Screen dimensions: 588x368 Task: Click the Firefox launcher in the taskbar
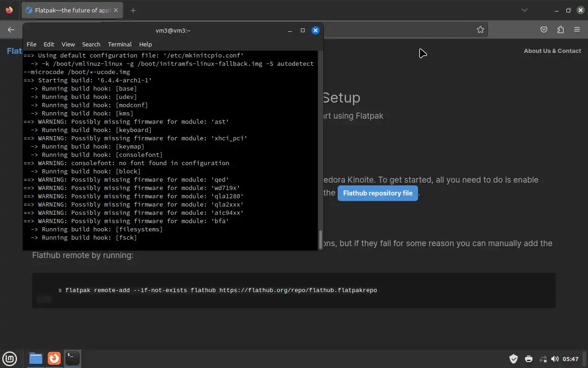tap(54, 358)
